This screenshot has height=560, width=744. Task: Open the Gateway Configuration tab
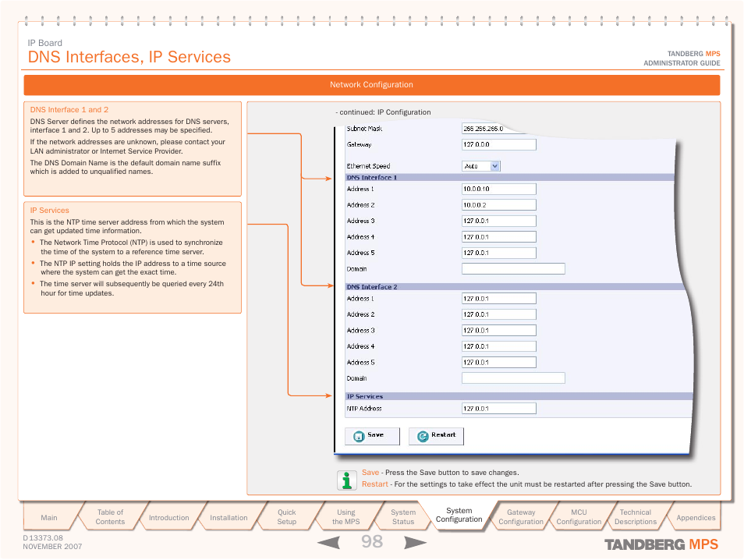[x=520, y=517]
